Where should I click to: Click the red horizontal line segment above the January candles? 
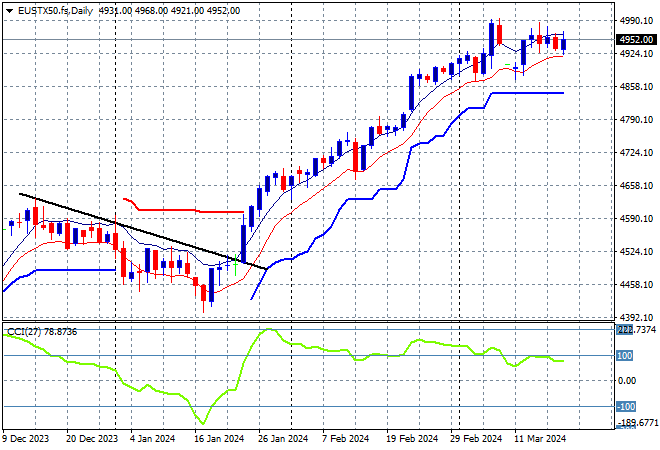(x=200, y=211)
